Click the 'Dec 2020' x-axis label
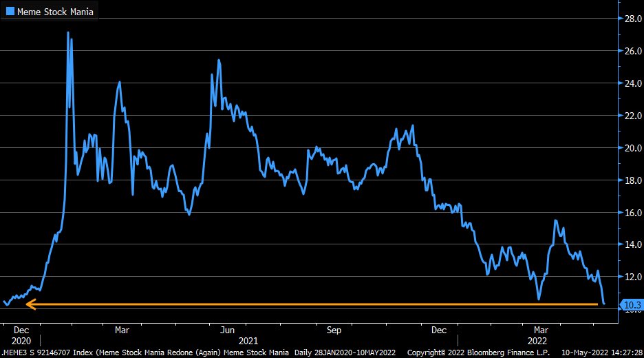This screenshot has width=644, height=358. coord(21,335)
